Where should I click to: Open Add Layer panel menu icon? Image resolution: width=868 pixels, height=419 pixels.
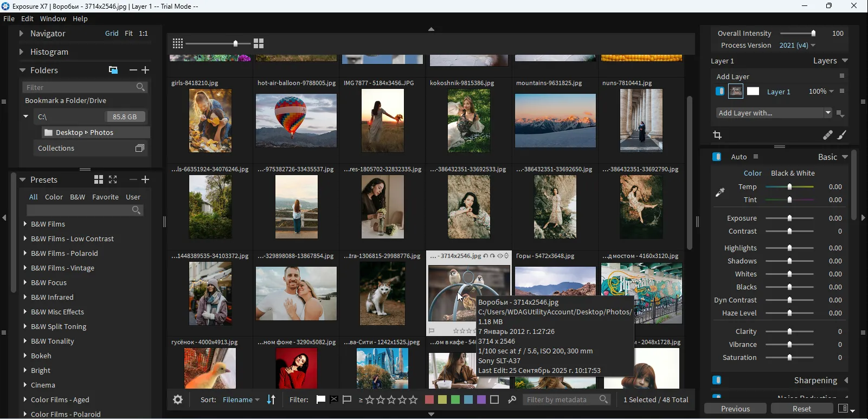pos(842,76)
